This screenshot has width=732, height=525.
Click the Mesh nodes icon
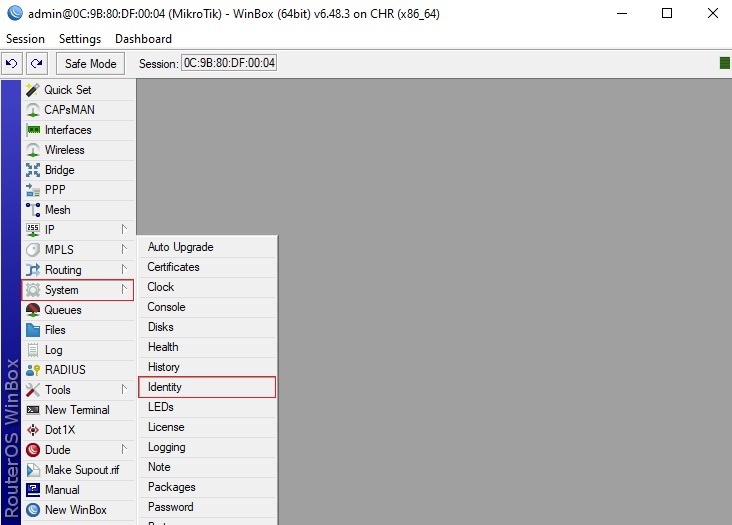coord(33,210)
